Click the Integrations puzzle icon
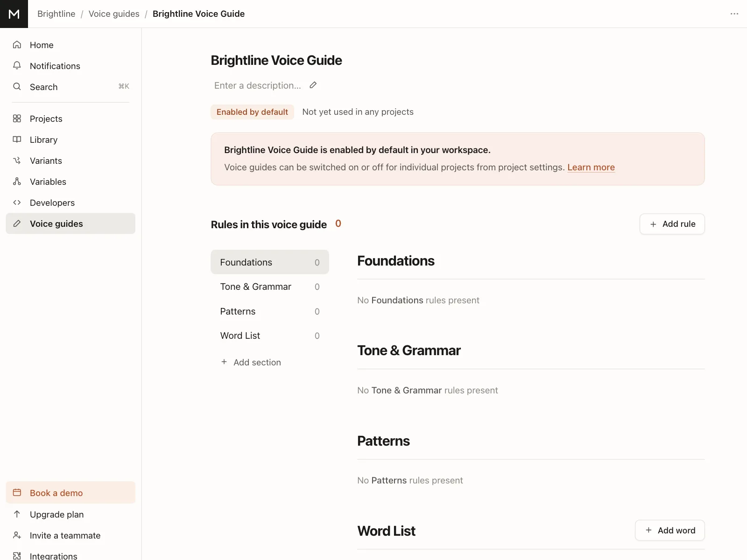The image size is (747, 560). point(17,556)
